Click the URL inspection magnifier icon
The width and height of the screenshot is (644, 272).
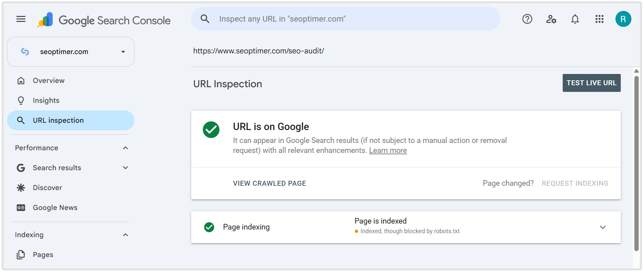pos(21,120)
